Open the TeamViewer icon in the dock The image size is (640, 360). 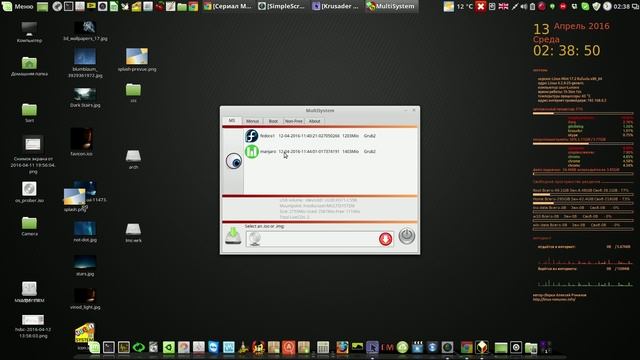click(x=213, y=347)
